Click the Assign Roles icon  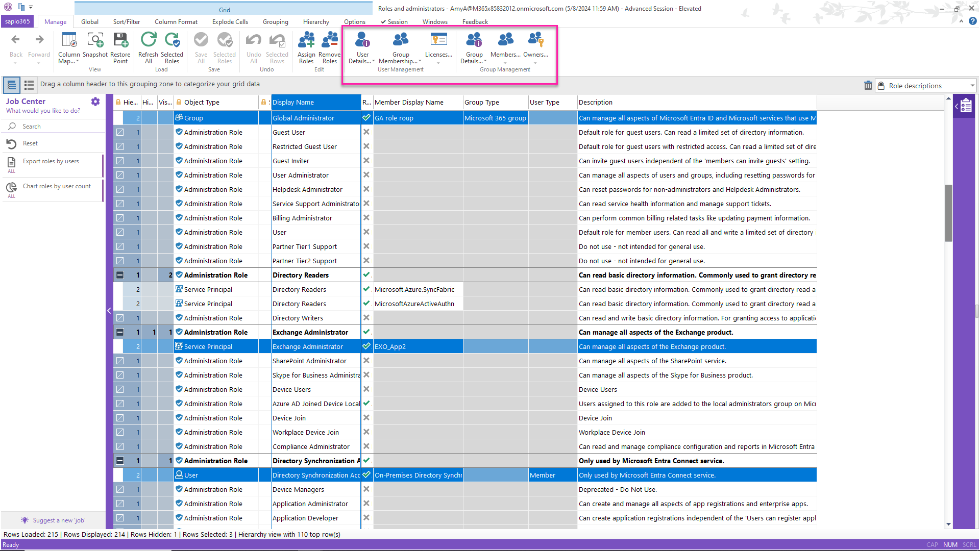(306, 47)
